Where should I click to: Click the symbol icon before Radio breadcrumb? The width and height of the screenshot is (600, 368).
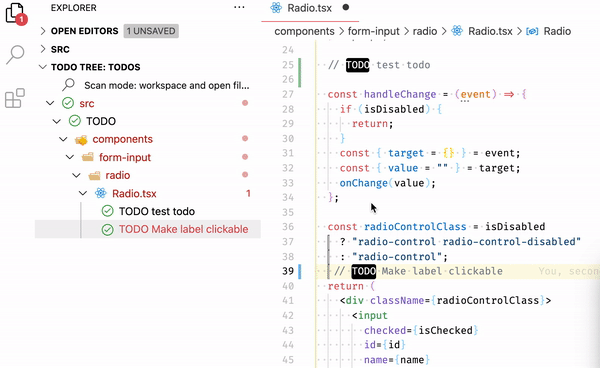pos(532,31)
